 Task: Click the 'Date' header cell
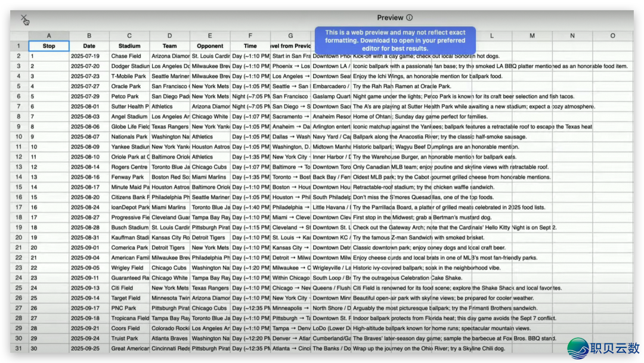[89, 46]
